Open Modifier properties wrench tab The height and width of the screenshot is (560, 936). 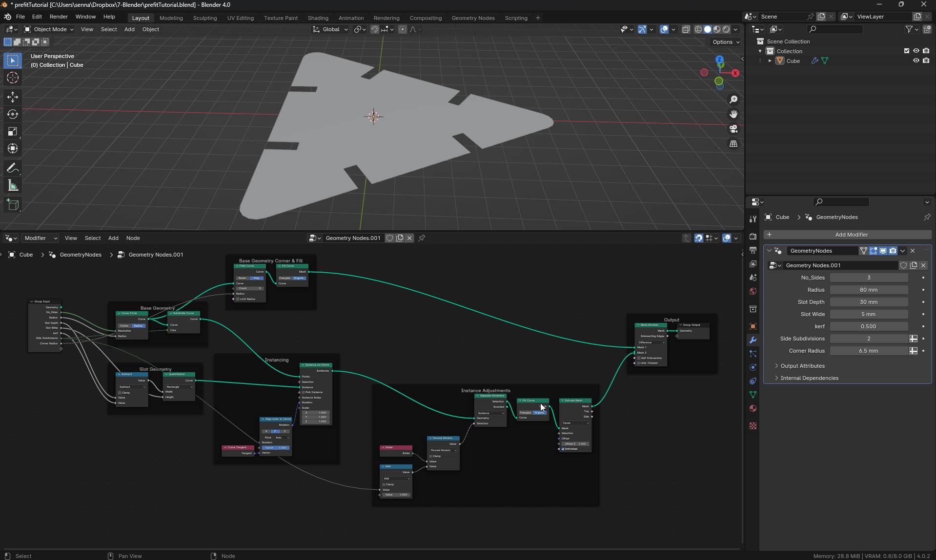click(753, 340)
